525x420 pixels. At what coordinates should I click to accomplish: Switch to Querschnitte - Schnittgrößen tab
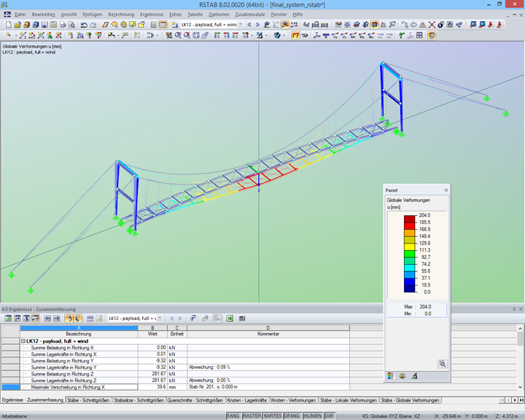(x=195, y=400)
